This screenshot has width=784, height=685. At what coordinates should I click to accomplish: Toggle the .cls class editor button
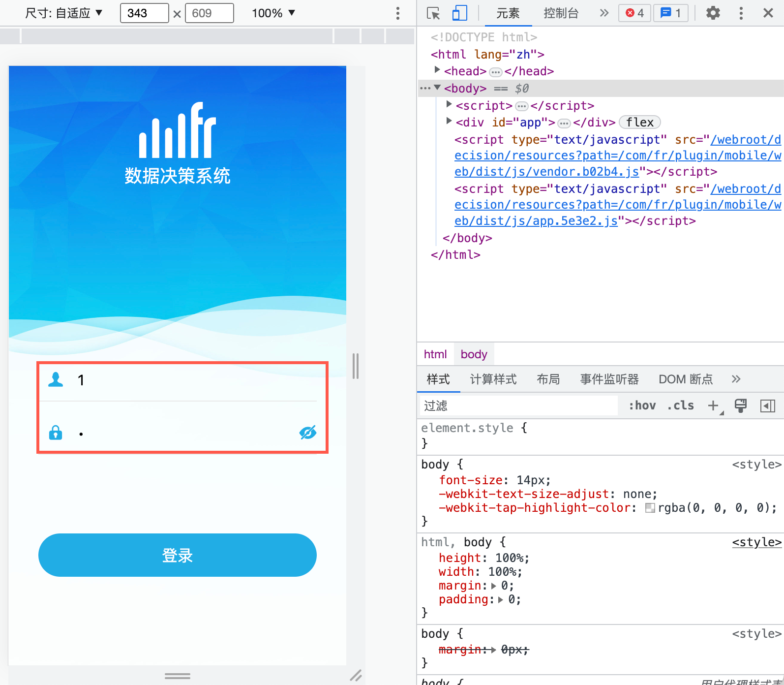point(681,405)
